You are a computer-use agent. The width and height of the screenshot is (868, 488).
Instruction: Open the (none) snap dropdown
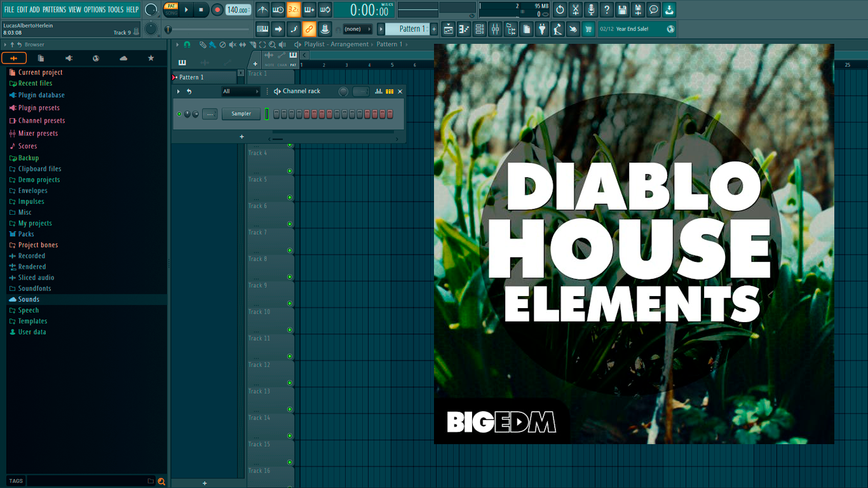(x=357, y=29)
